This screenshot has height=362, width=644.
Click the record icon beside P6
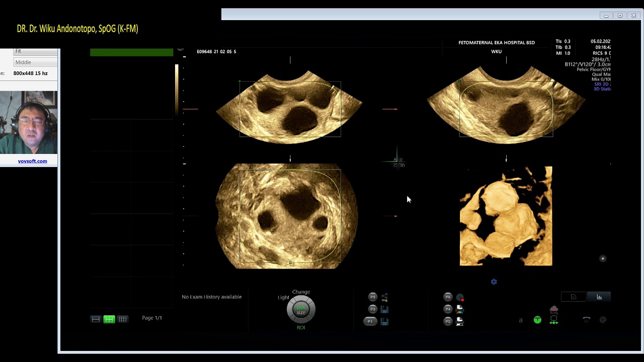coord(459,297)
